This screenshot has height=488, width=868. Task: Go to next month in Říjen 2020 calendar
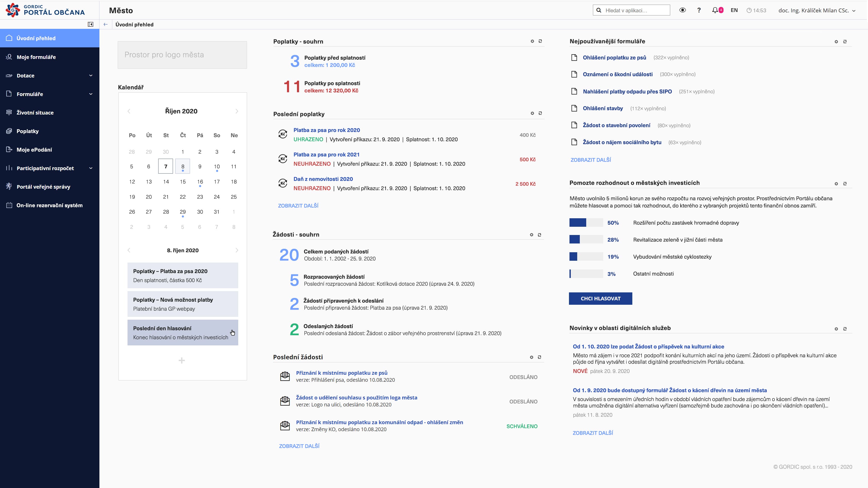pos(236,111)
